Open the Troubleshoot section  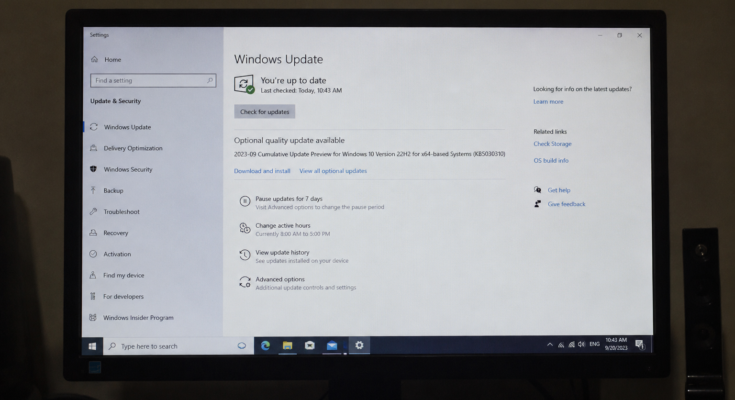click(121, 211)
